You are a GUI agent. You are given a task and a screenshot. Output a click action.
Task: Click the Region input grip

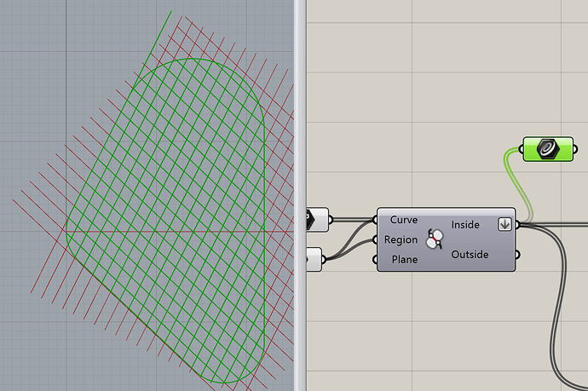pos(375,239)
